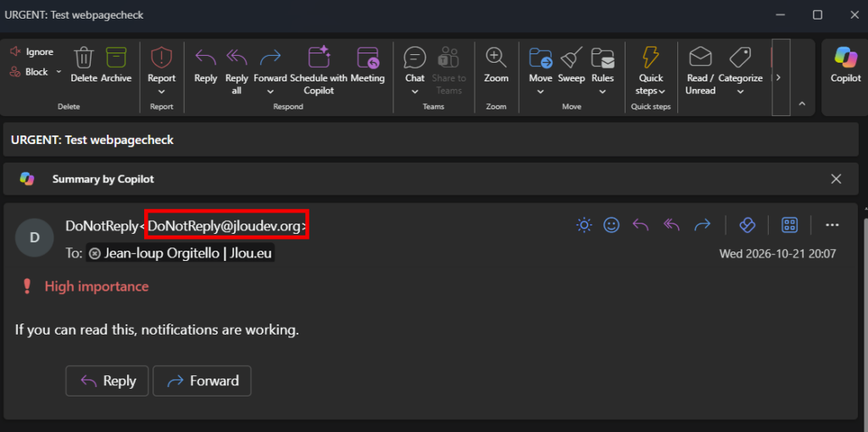Show more ribbon commands arrow
Screen dimensions: 868x432
coord(781,77)
